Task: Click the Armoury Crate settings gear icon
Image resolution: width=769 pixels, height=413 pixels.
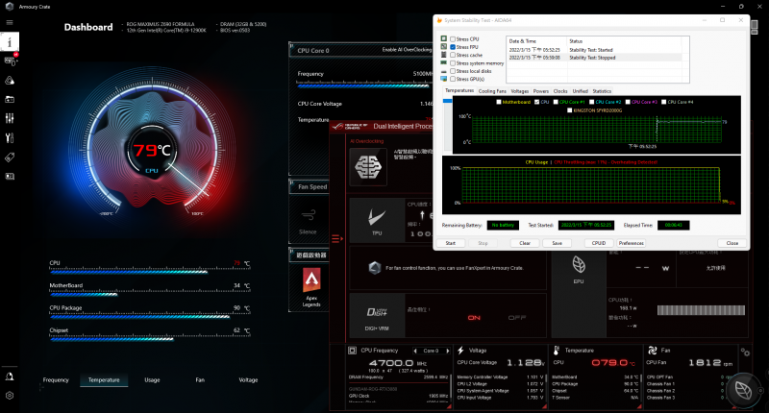Action: point(10,396)
